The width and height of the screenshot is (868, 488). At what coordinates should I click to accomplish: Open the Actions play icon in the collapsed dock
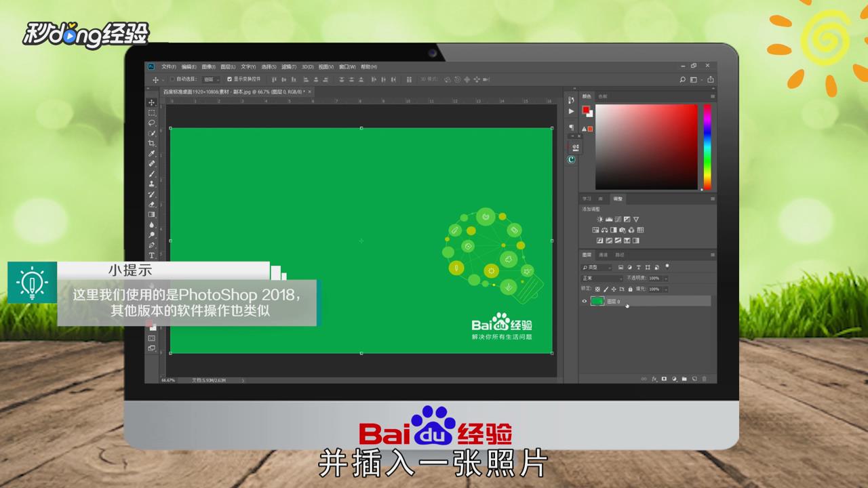pos(572,110)
